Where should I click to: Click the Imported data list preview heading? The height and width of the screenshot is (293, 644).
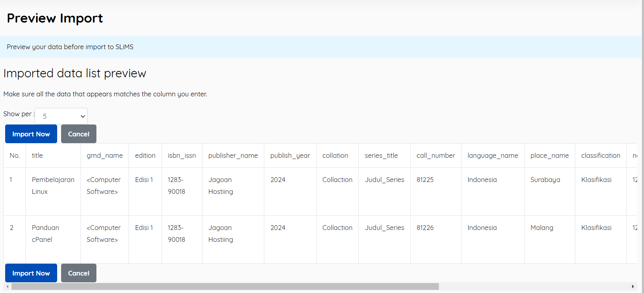pyautogui.click(x=75, y=73)
